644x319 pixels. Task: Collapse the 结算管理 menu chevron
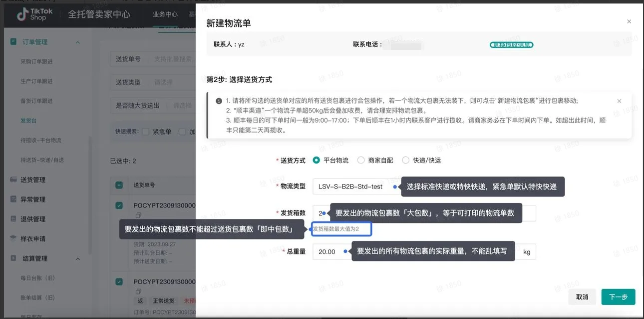77,259
